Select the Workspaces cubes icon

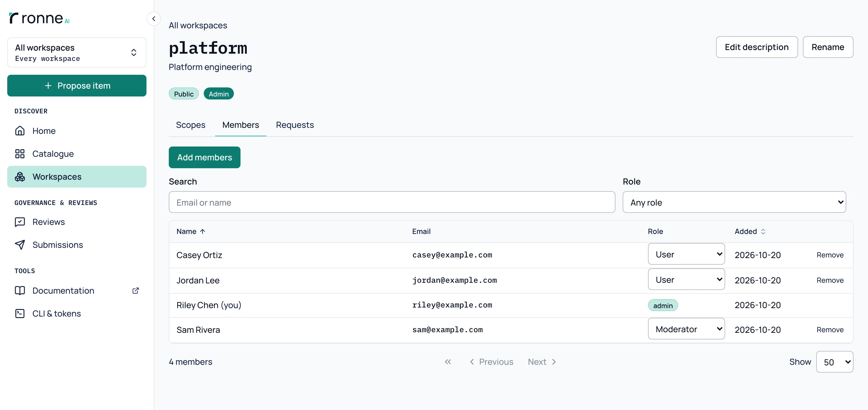pyautogui.click(x=20, y=177)
